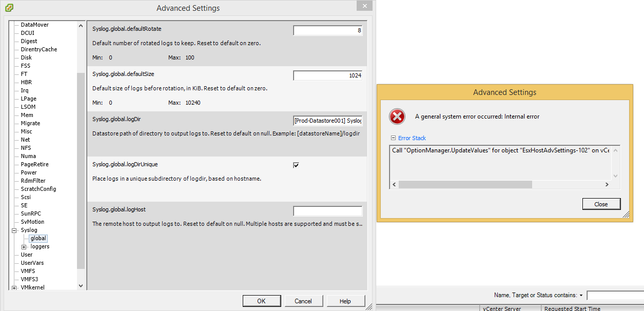
Task: Cancel the Advanced Settings dialog
Action: pos(304,300)
